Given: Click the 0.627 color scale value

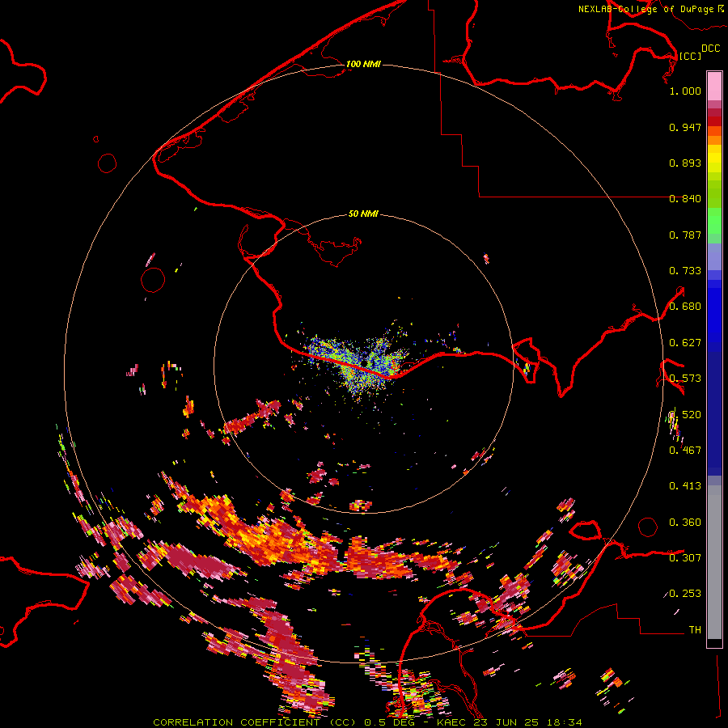Looking at the screenshot, I should click(685, 343).
